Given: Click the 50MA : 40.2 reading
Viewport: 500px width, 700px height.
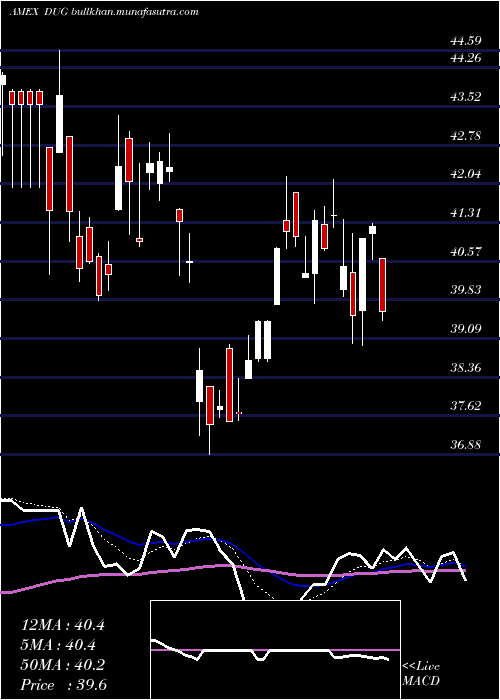Looking at the screenshot, I should point(63,665).
